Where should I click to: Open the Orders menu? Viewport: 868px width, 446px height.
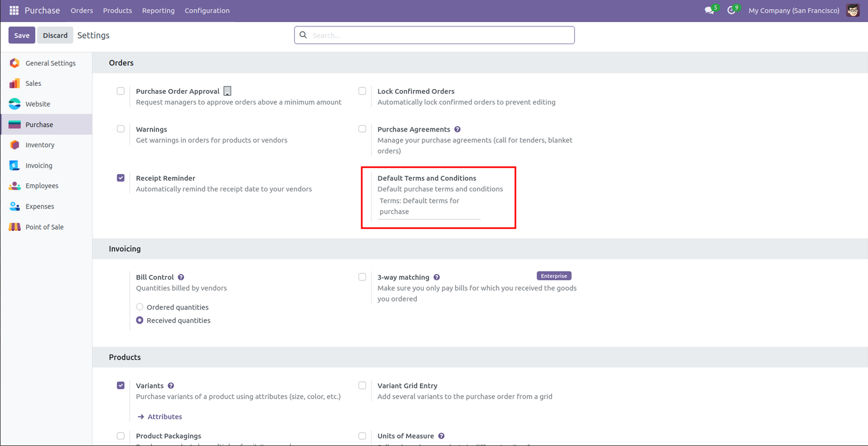tap(82, 10)
